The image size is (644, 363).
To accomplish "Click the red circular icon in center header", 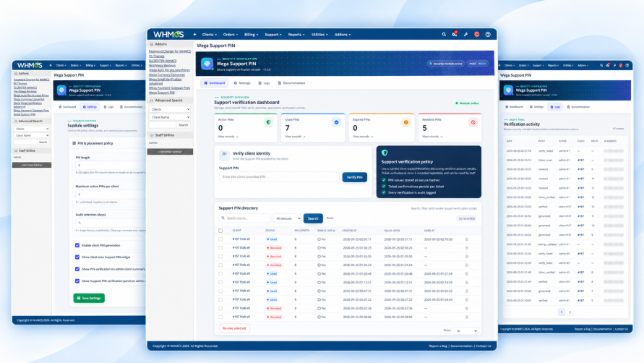I will tap(477, 35).
